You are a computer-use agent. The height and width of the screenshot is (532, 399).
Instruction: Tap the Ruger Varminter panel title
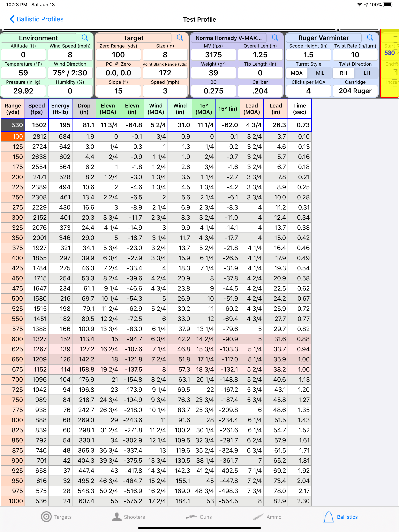tap(324, 38)
